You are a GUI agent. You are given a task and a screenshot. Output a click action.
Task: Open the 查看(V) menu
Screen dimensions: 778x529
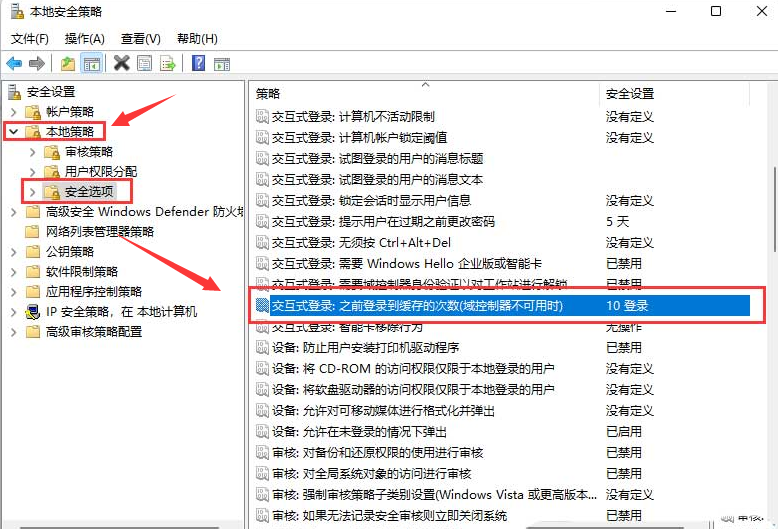coord(141,39)
